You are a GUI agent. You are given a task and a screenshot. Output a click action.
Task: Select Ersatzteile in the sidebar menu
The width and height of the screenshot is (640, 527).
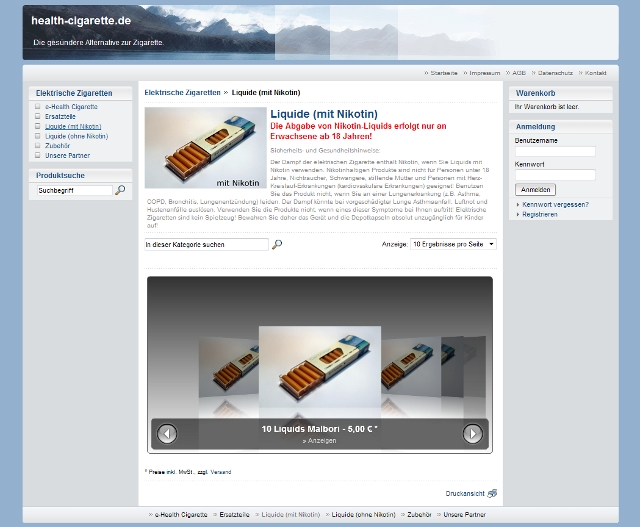[62, 116]
